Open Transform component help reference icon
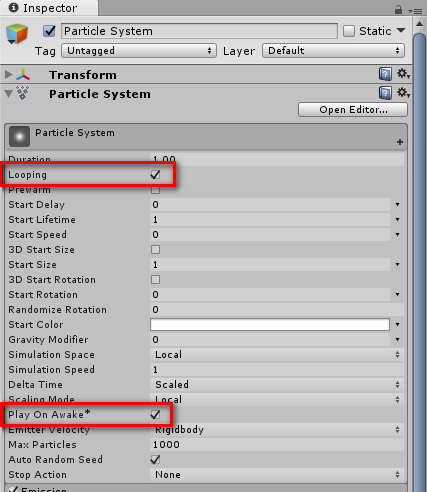The image size is (427, 492). click(385, 74)
